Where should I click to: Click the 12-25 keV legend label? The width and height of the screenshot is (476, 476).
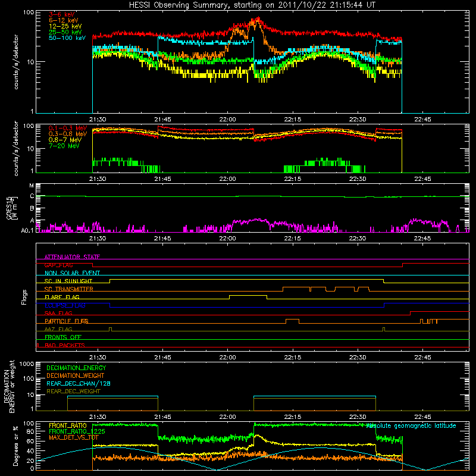click(65, 26)
